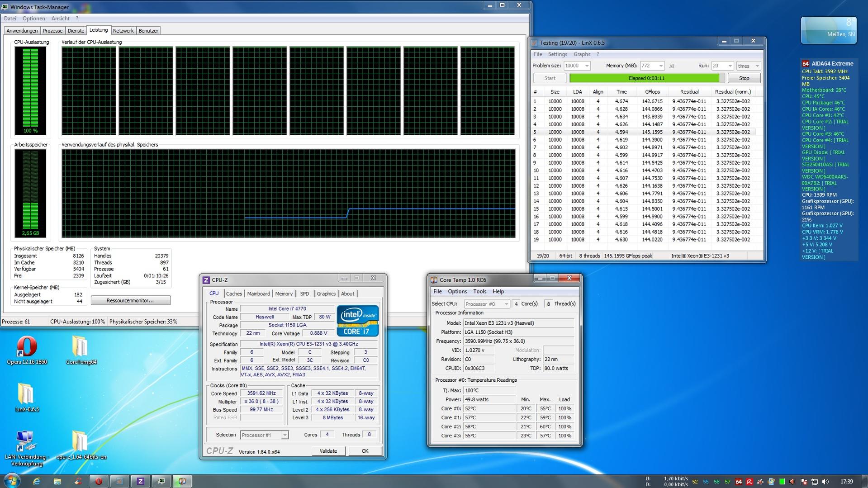Switch to the Anwendungen tab
Viewport: 868px width, 488px height.
tap(22, 31)
